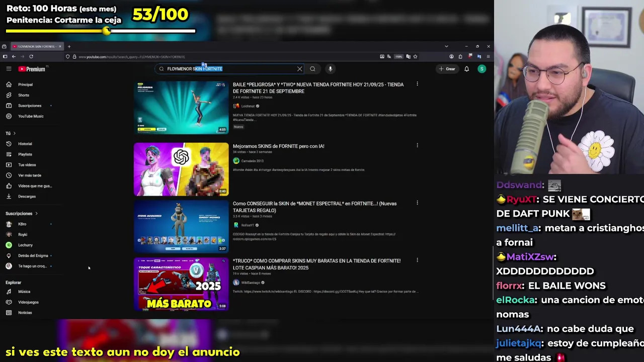This screenshot has width=644, height=362.
Task: Click the Leidtmar channel avatar
Action: 236,106
